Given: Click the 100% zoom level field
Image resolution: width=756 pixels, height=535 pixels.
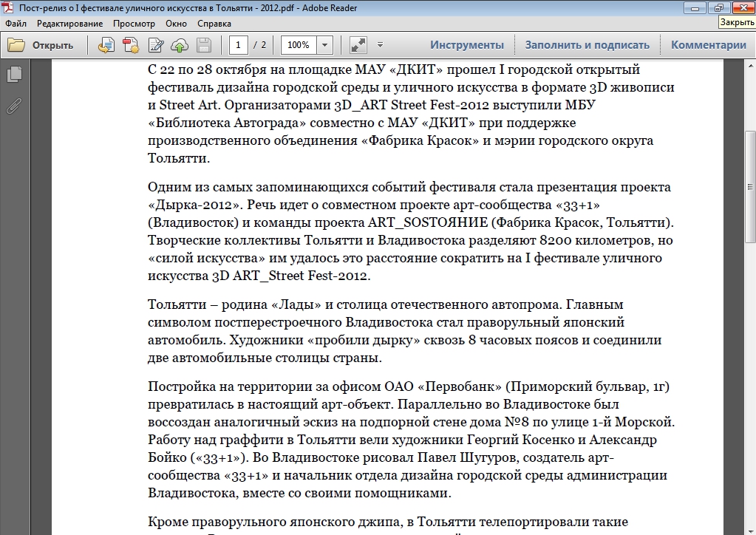Looking at the screenshot, I should click(x=299, y=45).
